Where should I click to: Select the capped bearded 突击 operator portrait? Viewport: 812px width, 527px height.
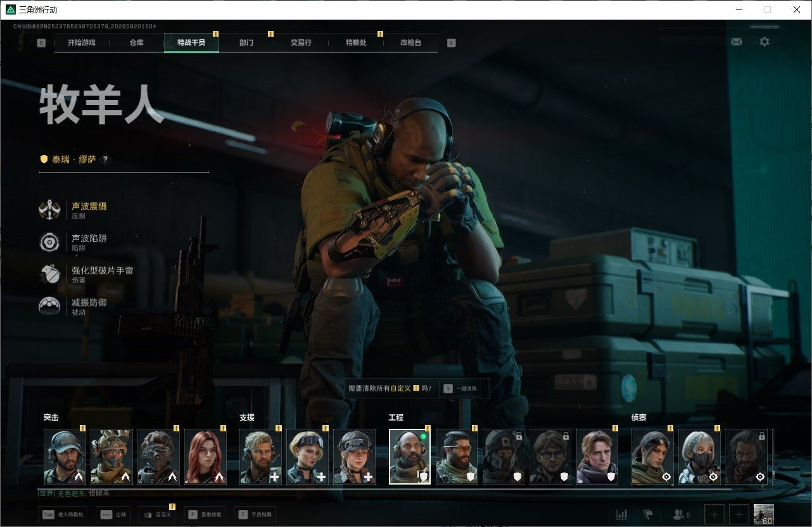[65, 457]
